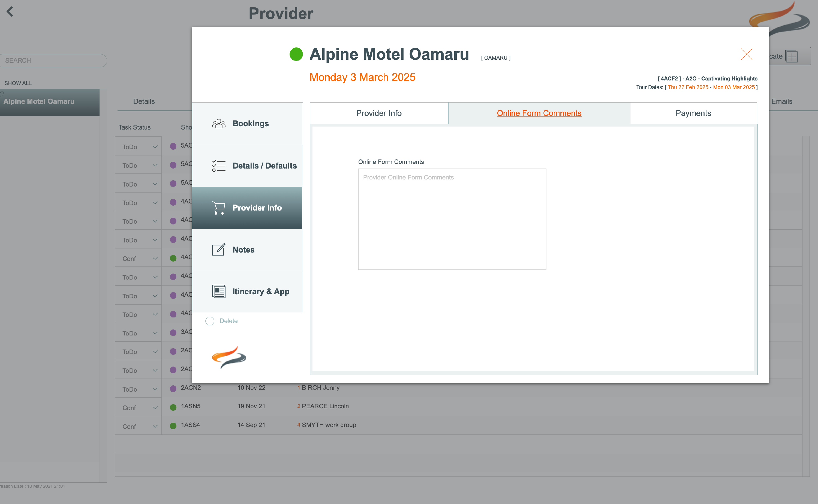Close the Alpine Motel Oamaru dialog
This screenshot has width=818, height=504.
(x=746, y=54)
